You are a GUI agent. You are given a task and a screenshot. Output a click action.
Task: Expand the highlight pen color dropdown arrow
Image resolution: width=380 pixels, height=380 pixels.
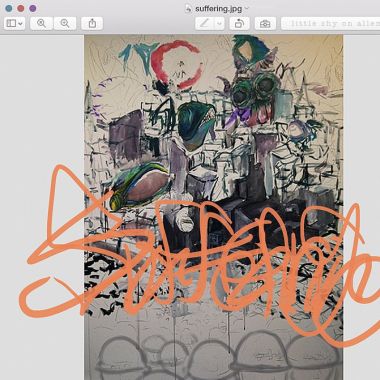[219, 23]
